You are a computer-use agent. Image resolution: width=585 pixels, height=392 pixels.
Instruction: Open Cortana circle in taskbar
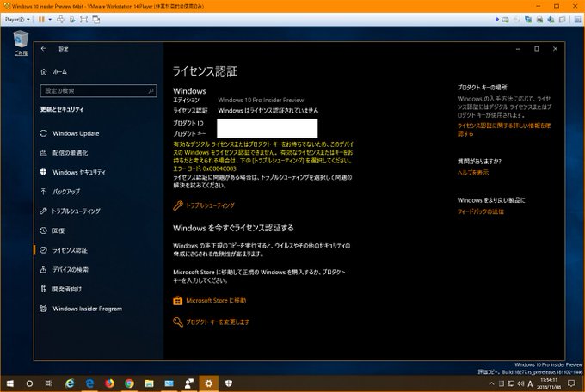[x=29, y=383]
